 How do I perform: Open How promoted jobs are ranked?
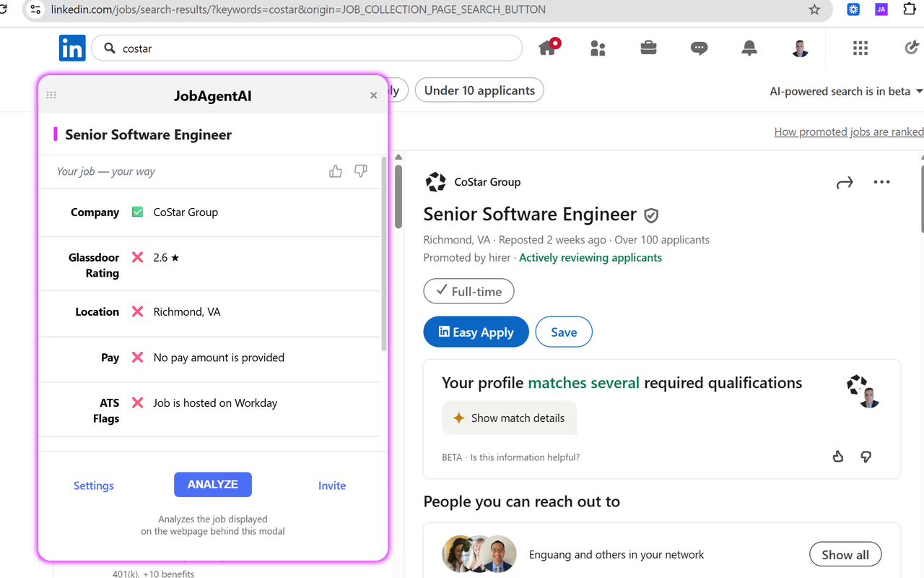tap(848, 131)
